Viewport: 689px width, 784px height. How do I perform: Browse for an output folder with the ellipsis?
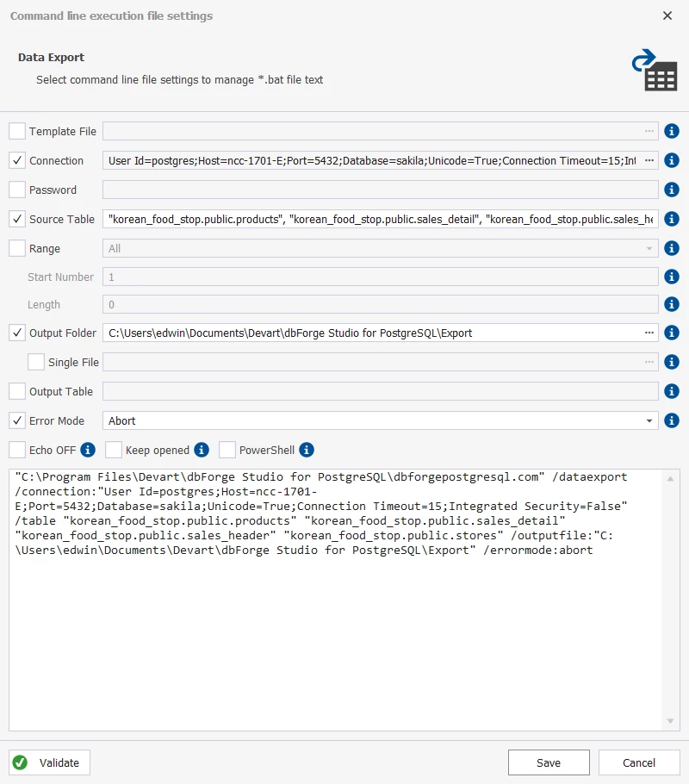(x=649, y=333)
